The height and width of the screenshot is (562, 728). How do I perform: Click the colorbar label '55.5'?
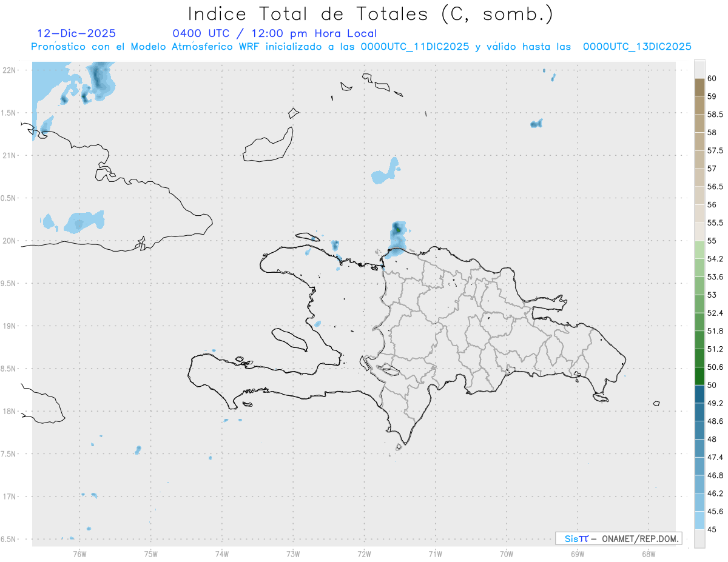tap(715, 222)
